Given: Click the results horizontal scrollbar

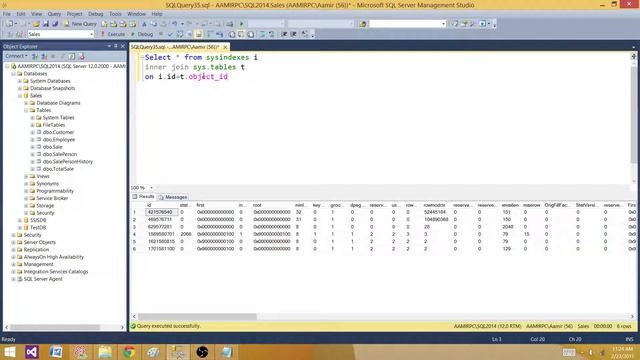Looking at the screenshot, I should [198, 317].
